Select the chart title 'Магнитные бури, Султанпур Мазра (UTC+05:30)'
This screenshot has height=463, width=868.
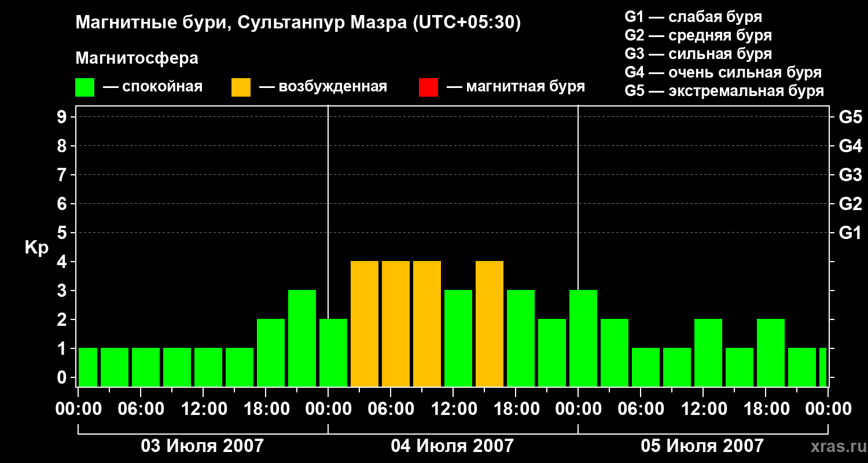click(x=298, y=24)
